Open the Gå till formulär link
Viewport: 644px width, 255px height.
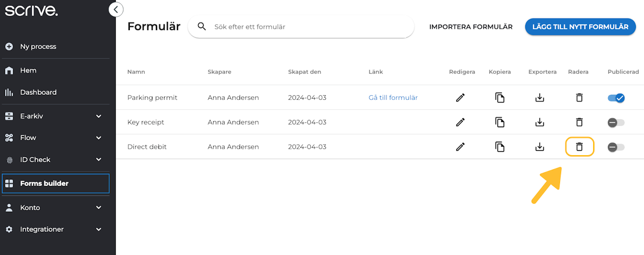click(393, 98)
